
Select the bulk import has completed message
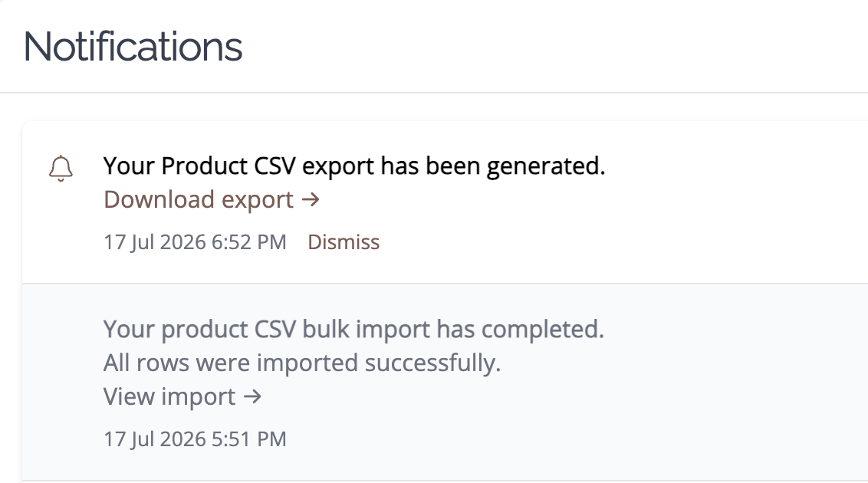click(x=353, y=329)
